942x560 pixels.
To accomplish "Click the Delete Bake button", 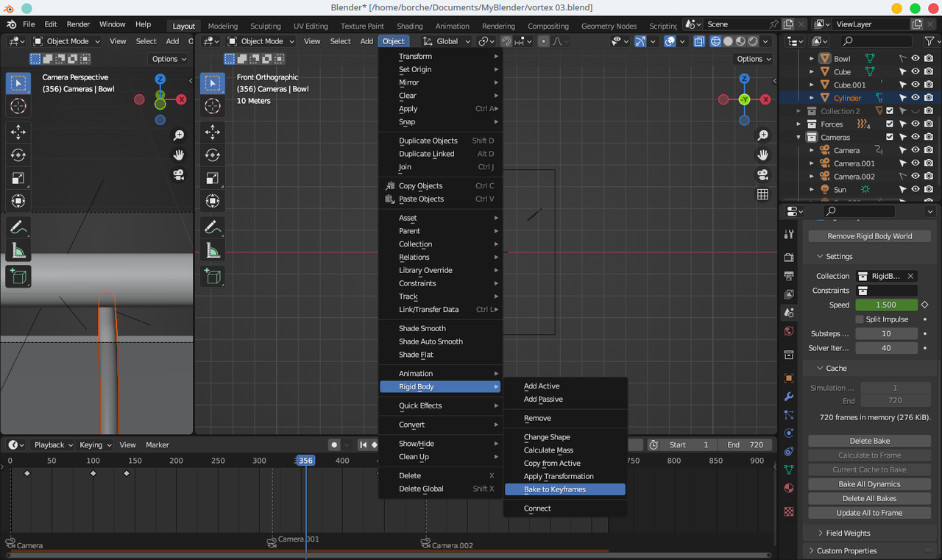I will tap(869, 441).
